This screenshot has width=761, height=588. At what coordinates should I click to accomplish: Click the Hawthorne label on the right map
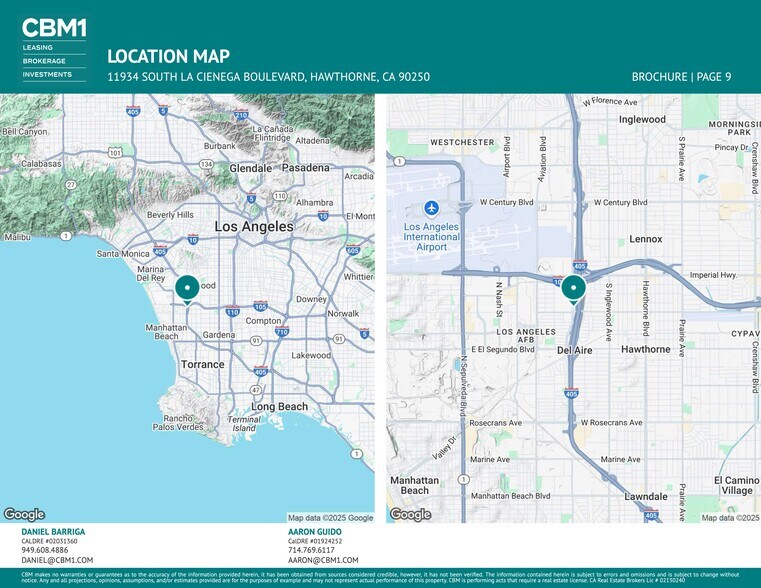coord(645,350)
